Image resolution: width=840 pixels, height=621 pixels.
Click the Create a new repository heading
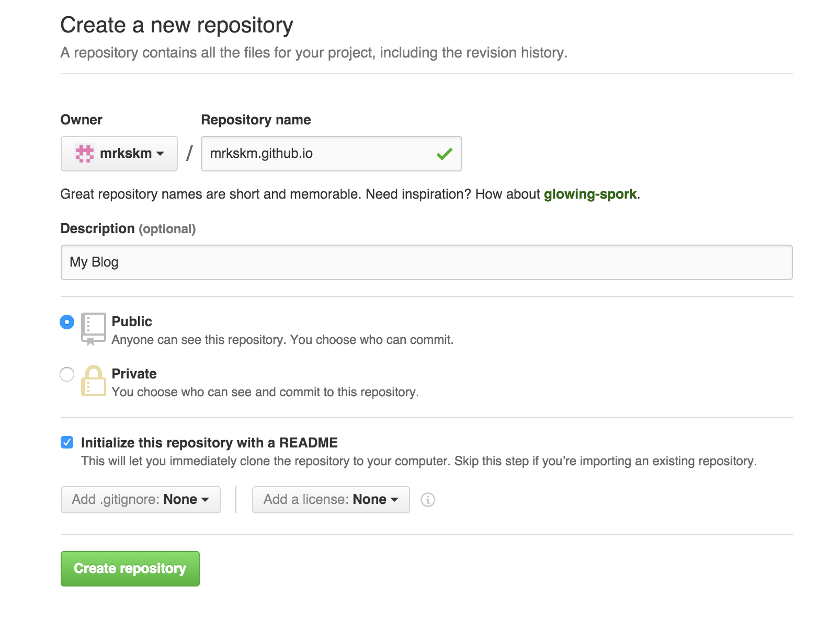(x=177, y=25)
